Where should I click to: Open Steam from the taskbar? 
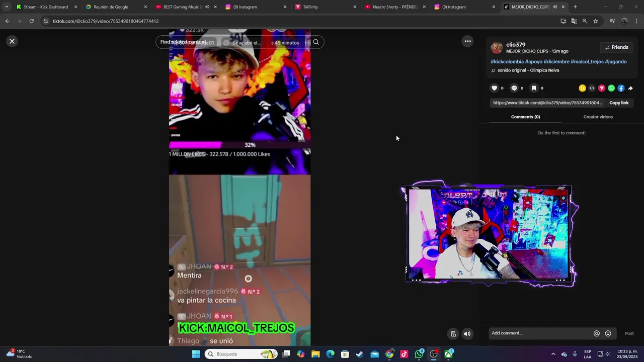coord(360,354)
